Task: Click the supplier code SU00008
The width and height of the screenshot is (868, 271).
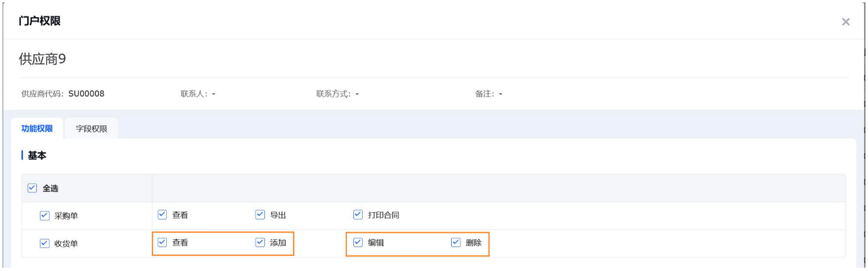Action: 86,93
